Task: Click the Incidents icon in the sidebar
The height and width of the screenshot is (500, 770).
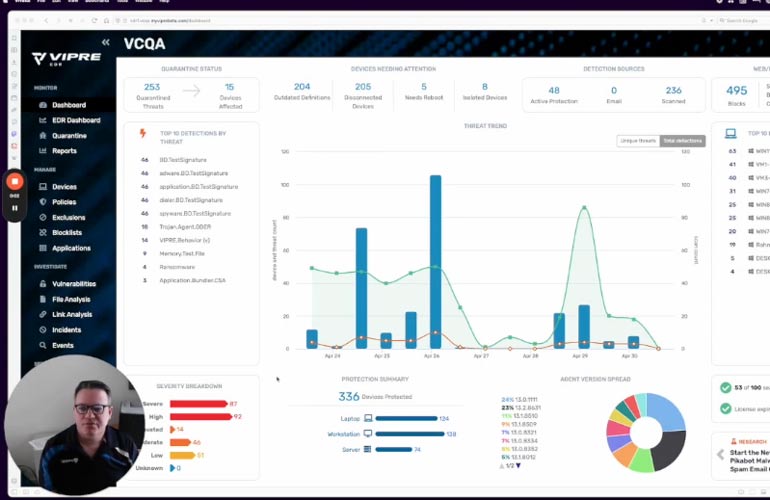Action: [x=43, y=330]
